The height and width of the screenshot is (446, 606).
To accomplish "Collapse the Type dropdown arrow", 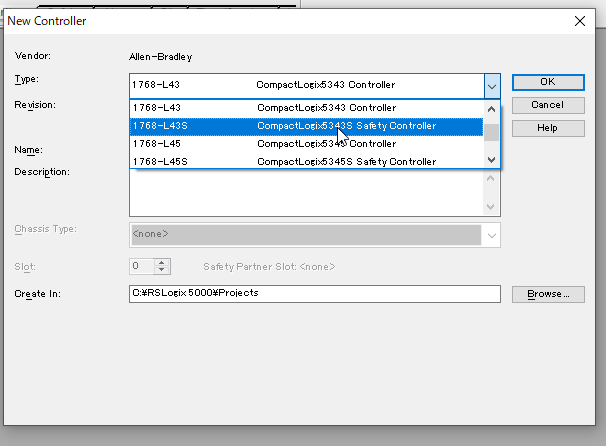I will pyautogui.click(x=492, y=86).
